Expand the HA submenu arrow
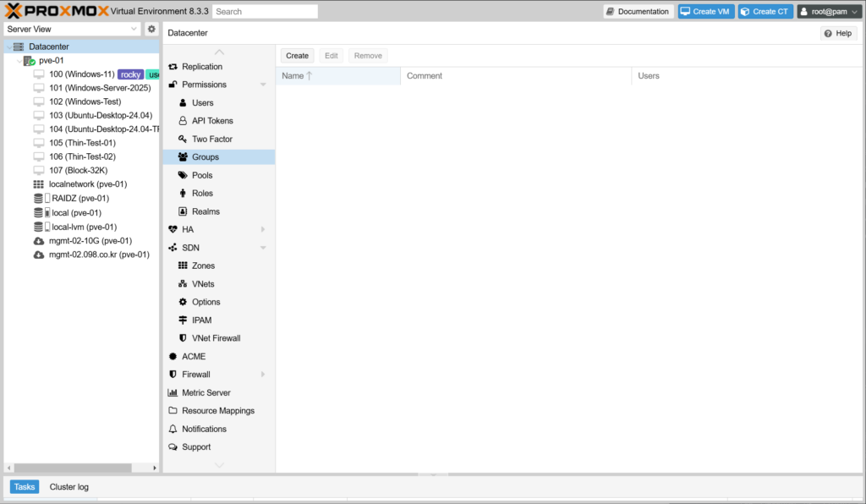This screenshot has height=504, width=866. coord(263,230)
